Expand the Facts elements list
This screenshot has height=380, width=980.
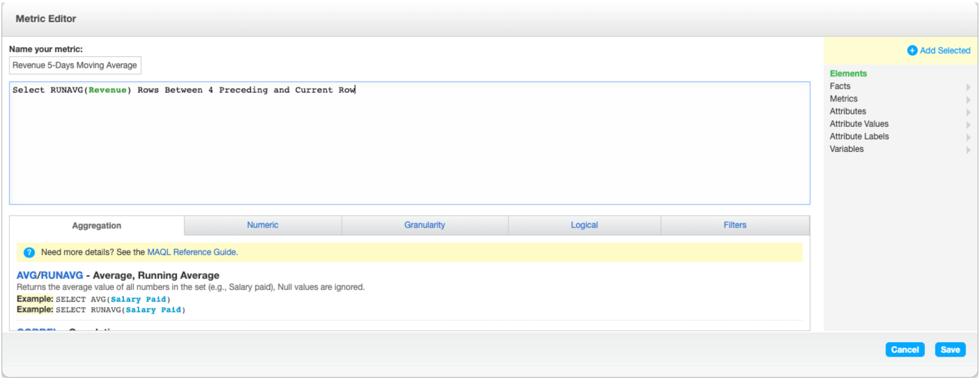[x=969, y=86]
